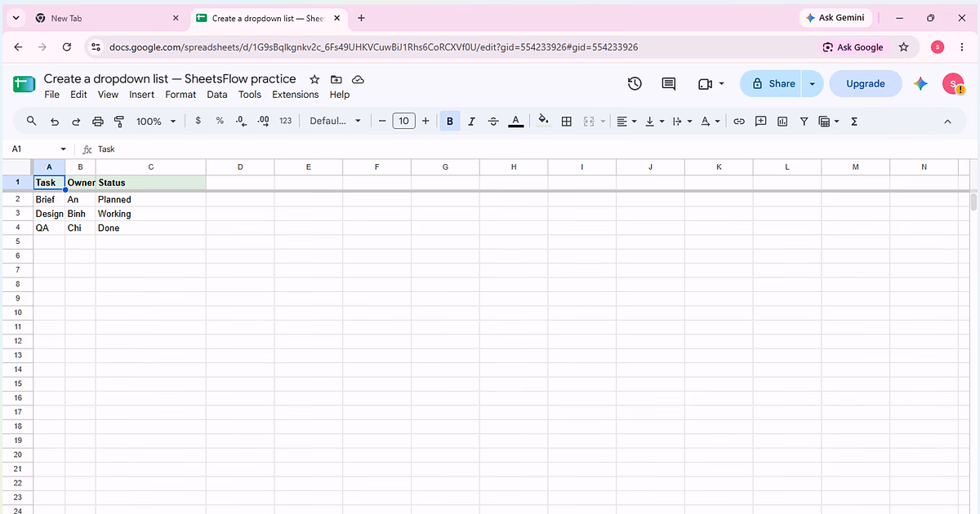The height and width of the screenshot is (514, 980).
Task: Toggle strikethrough formatting
Action: click(x=493, y=121)
